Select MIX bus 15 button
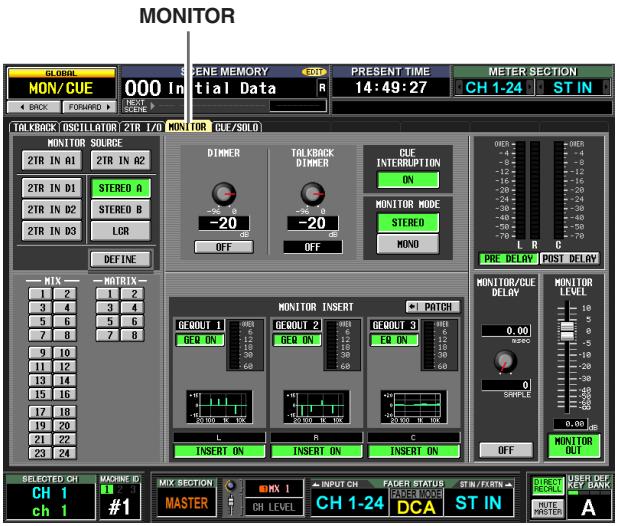The height and width of the screenshot is (526, 620). [x=40, y=394]
